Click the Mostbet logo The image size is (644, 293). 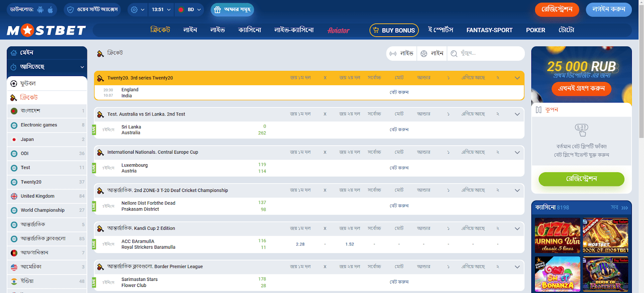tap(46, 30)
